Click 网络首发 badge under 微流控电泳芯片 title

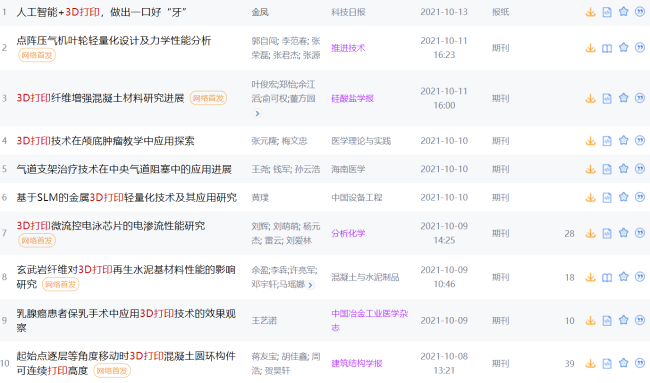coord(36,240)
